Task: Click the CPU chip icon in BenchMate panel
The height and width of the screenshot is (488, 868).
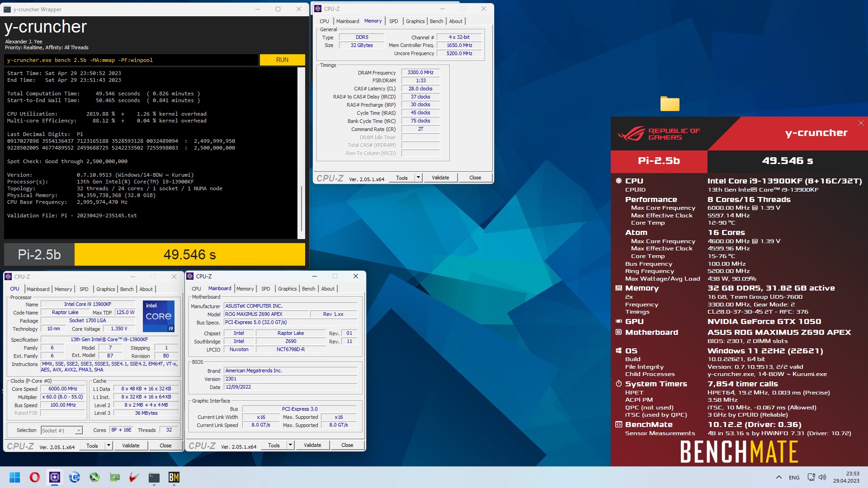Action: click(x=618, y=181)
